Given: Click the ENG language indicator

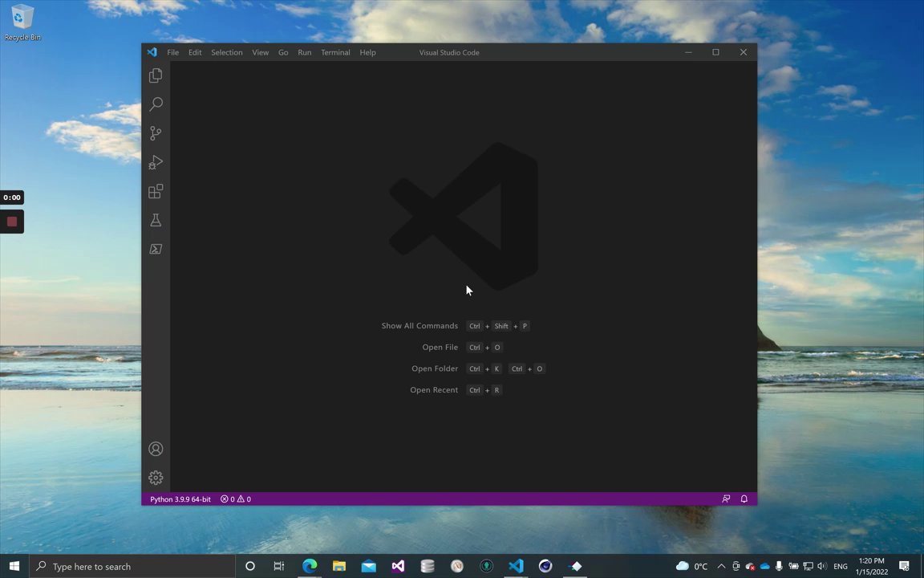Looking at the screenshot, I should (x=841, y=566).
